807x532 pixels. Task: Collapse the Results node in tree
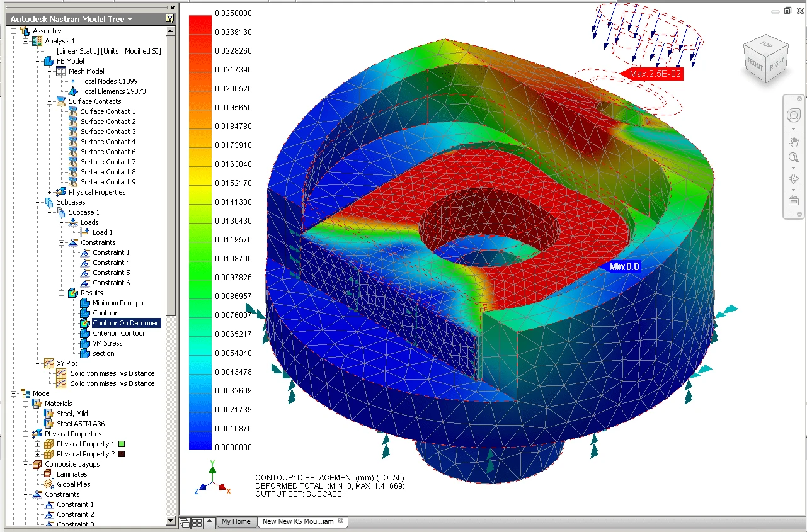(x=62, y=293)
